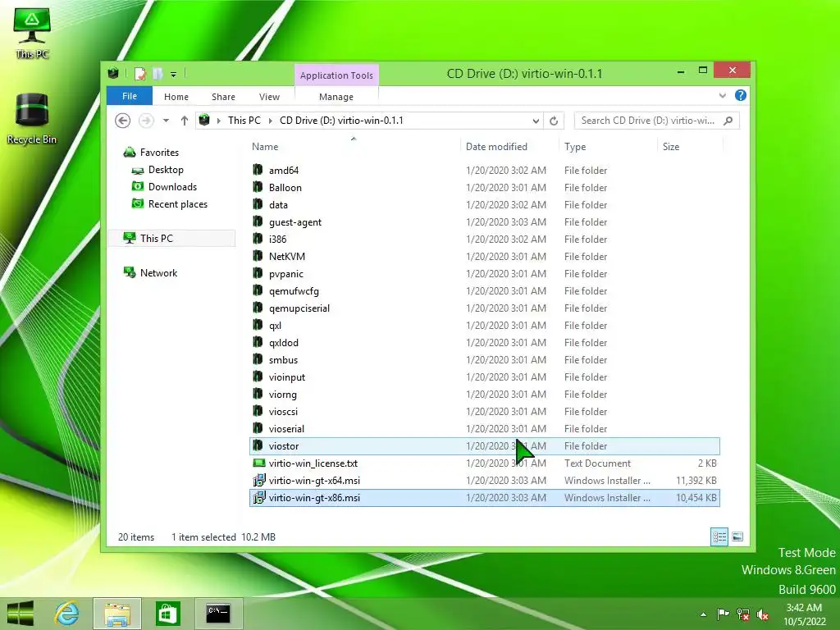Show hidden tray icons arrow
Image resolution: width=840 pixels, height=630 pixels.
703,614
